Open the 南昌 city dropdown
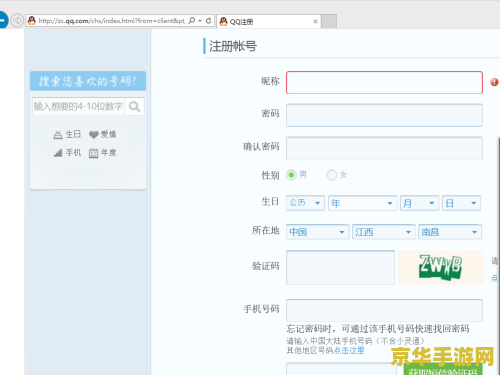This screenshot has width=500, height=375. (450, 232)
